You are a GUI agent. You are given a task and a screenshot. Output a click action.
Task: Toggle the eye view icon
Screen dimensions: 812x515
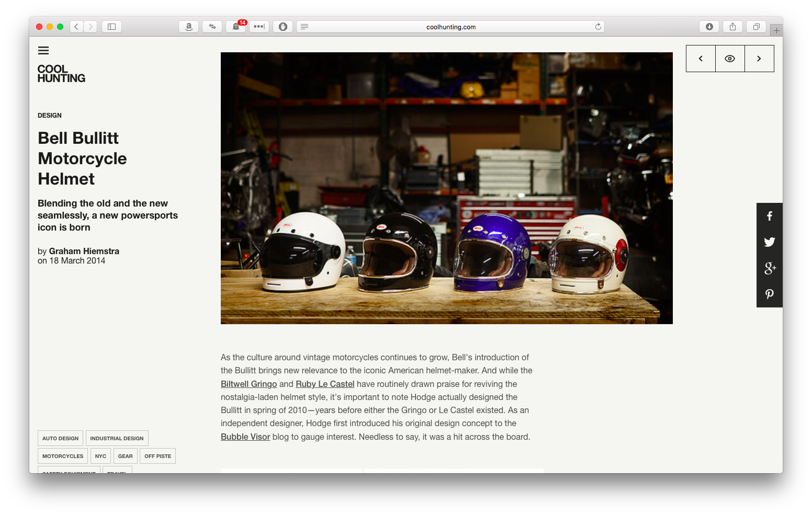tap(730, 59)
